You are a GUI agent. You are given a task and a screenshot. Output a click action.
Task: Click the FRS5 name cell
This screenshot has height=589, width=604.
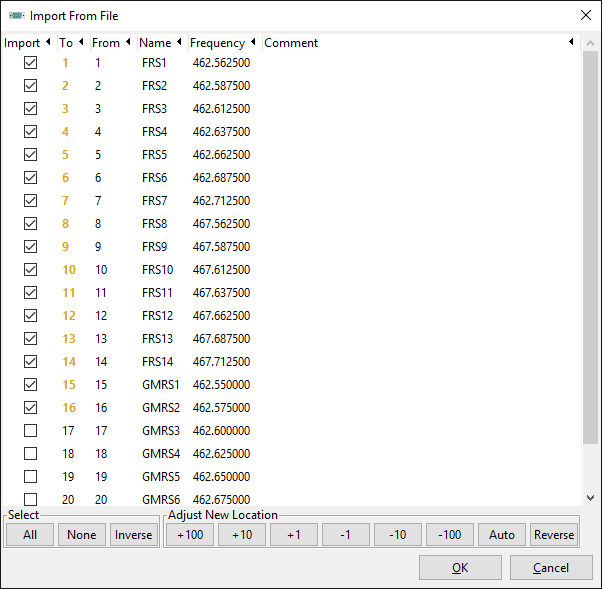pyautogui.click(x=154, y=155)
